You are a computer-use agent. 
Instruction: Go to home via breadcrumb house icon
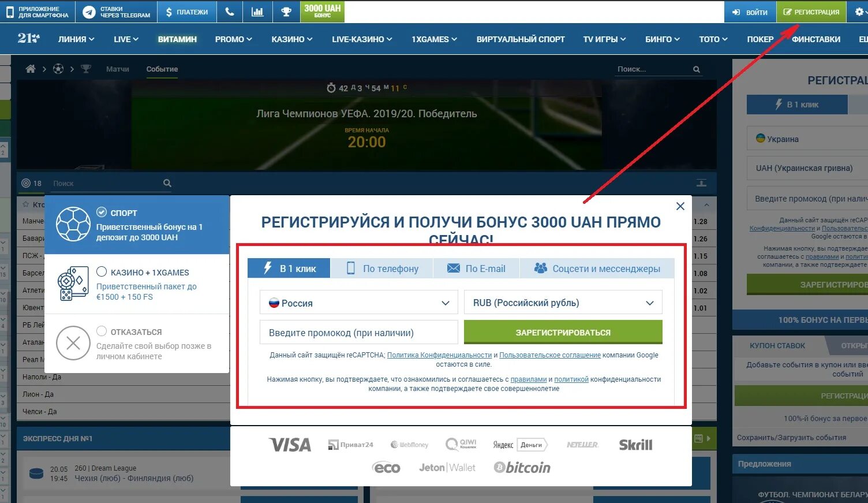point(31,69)
